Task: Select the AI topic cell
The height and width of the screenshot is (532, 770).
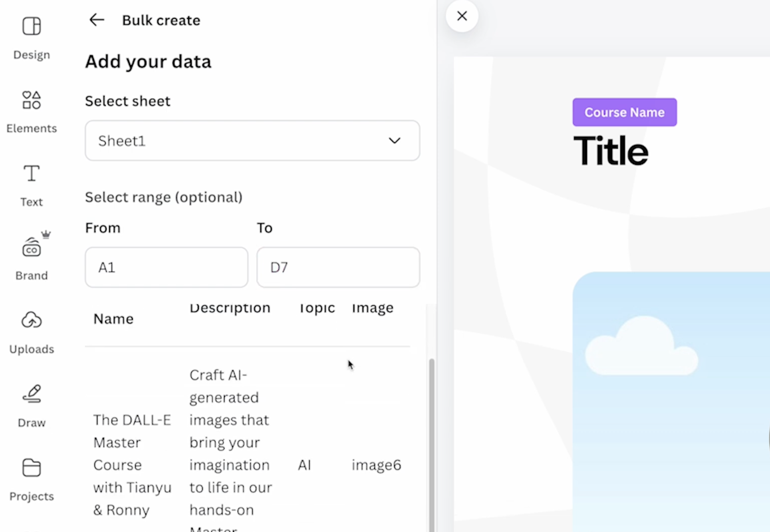Action: (x=304, y=465)
